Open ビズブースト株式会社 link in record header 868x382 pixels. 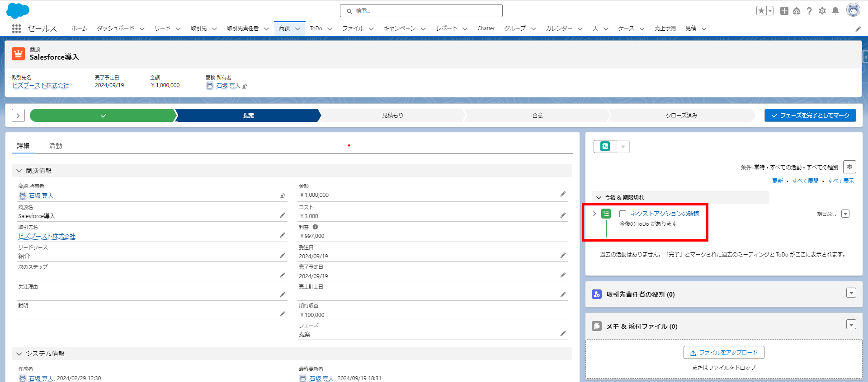coord(40,85)
